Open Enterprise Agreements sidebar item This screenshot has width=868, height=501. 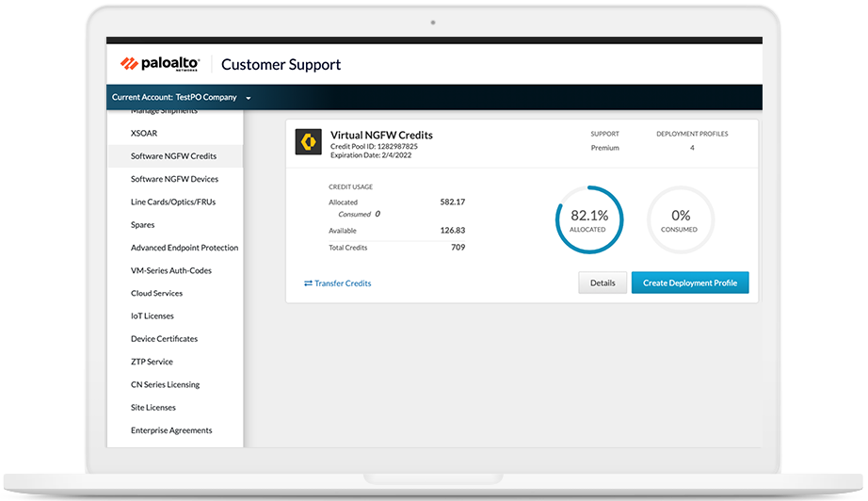pyautogui.click(x=171, y=430)
